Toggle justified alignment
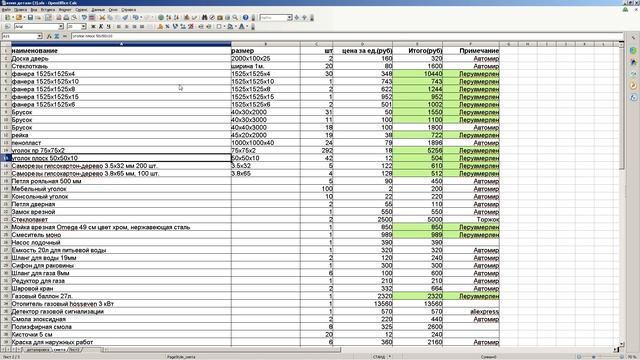 coord(142,27)
